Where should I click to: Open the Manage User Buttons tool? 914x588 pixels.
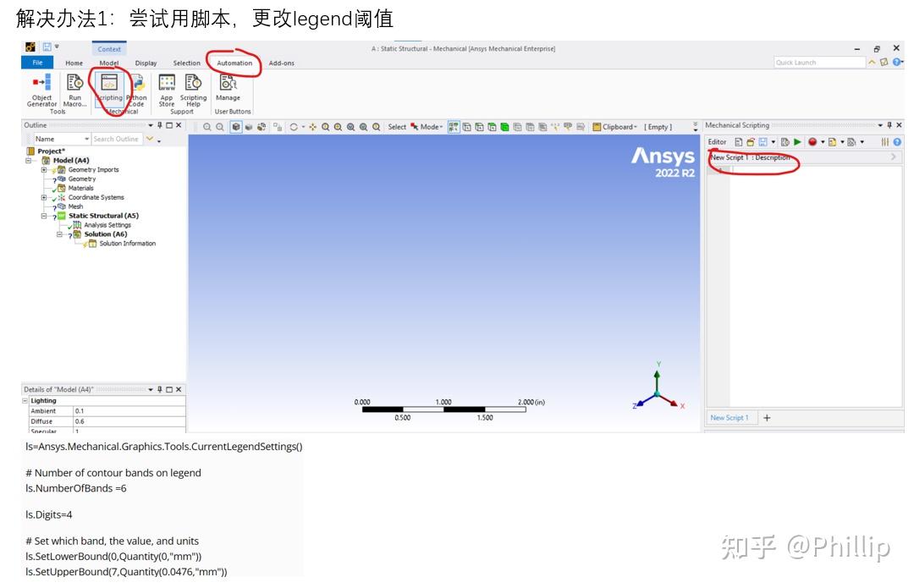click(x=228, y=90)
